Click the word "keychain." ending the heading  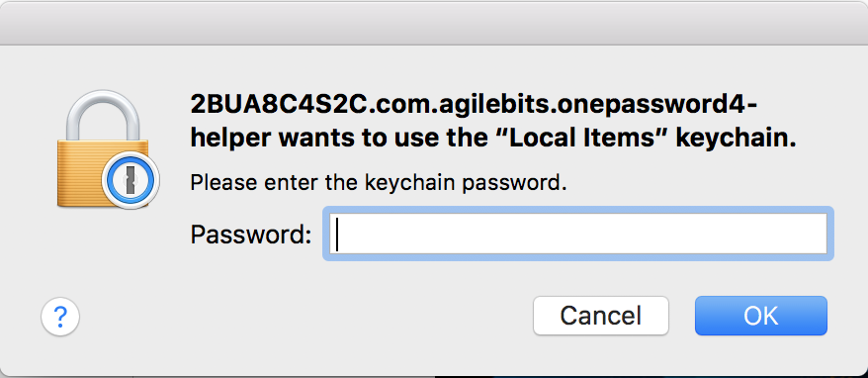pyautogui.click(x=737, y=139)
